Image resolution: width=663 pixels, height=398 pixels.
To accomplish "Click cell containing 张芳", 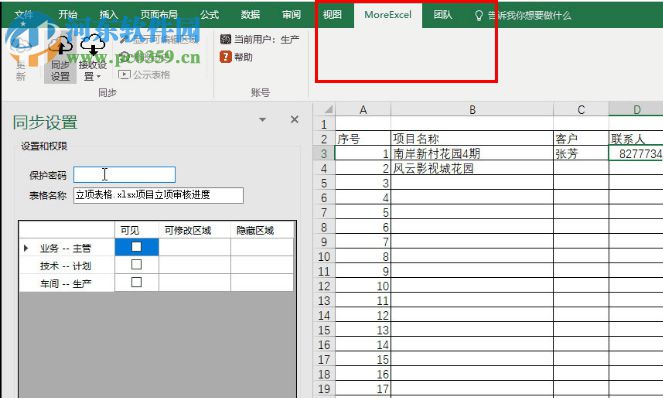I will pos(581,154).
